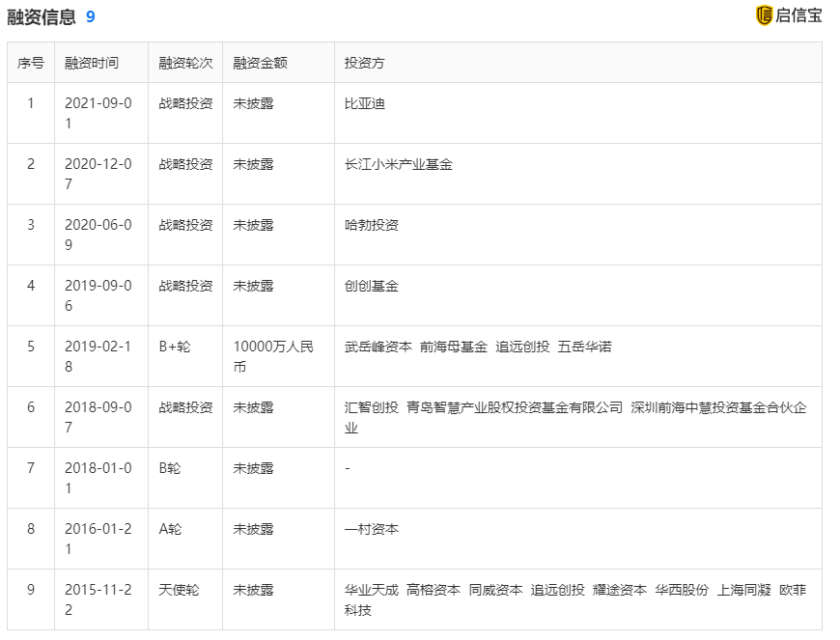Click 未披露 in the 2015-11-22 row
840x640 pixels.
pos(253,590)
